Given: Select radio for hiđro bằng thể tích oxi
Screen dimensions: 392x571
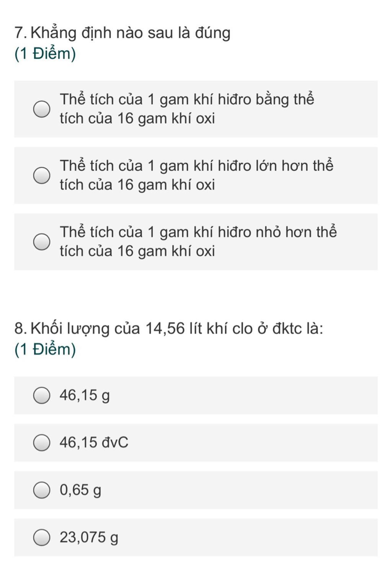Looking at the screenshot, I should coord(41,109).
